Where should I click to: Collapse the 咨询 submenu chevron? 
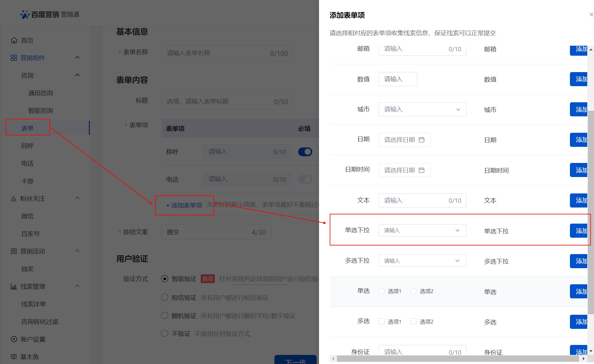pos(77,75)
